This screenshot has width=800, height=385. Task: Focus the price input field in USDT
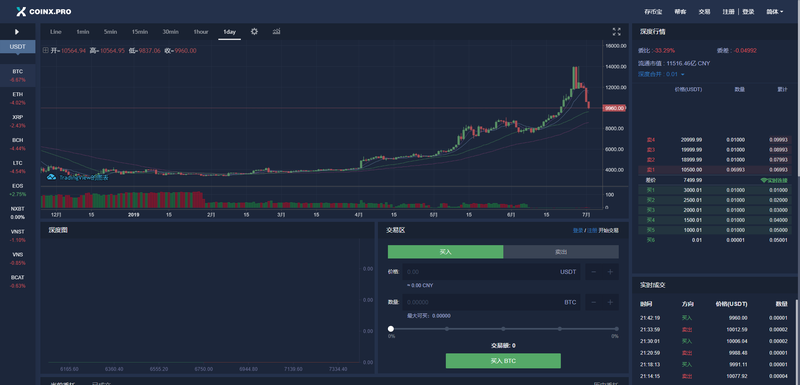[x=492, y=272]
